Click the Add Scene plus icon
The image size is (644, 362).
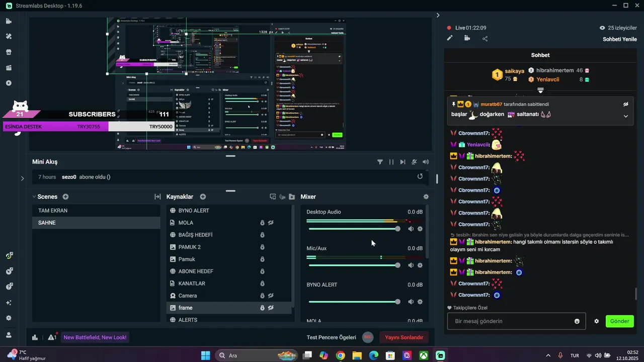pos(65,197)
